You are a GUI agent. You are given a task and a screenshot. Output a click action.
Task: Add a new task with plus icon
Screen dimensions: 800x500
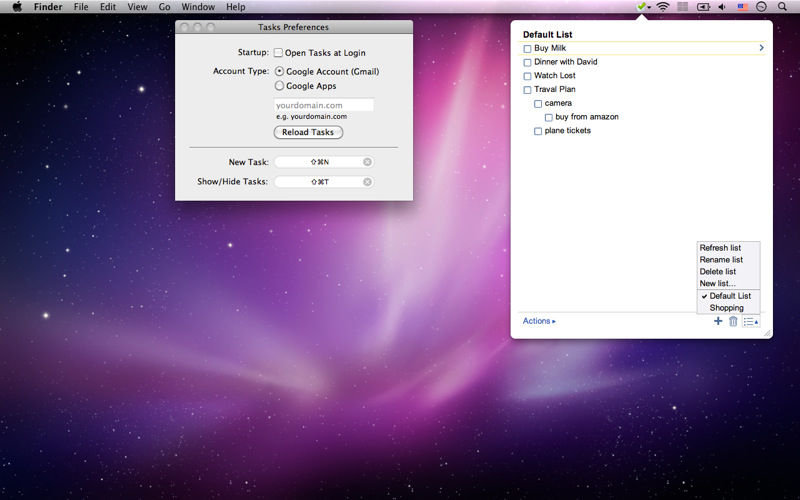pos(718,321)
